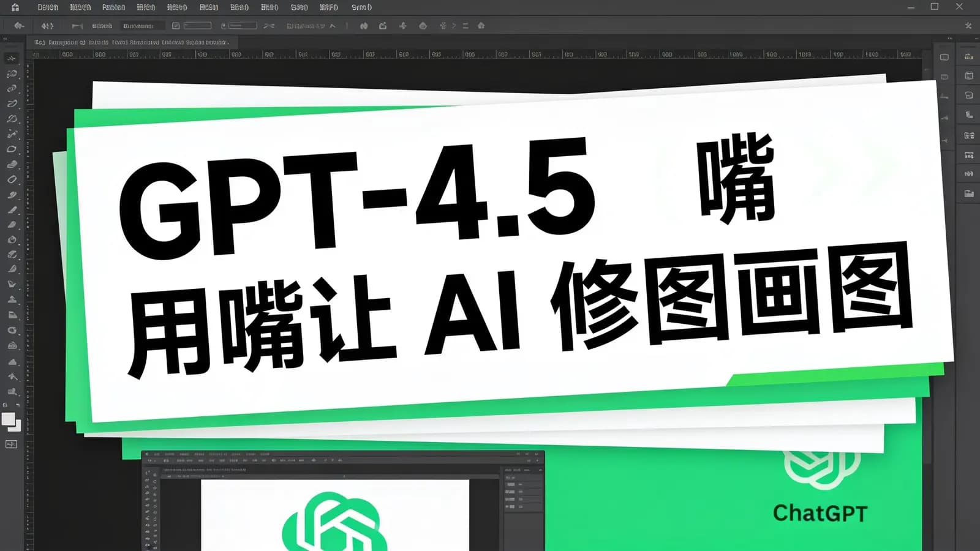Screen dimensions: 980x551
Task: Click the house-shaped icon ending the options bar
Action: (481, 26)
